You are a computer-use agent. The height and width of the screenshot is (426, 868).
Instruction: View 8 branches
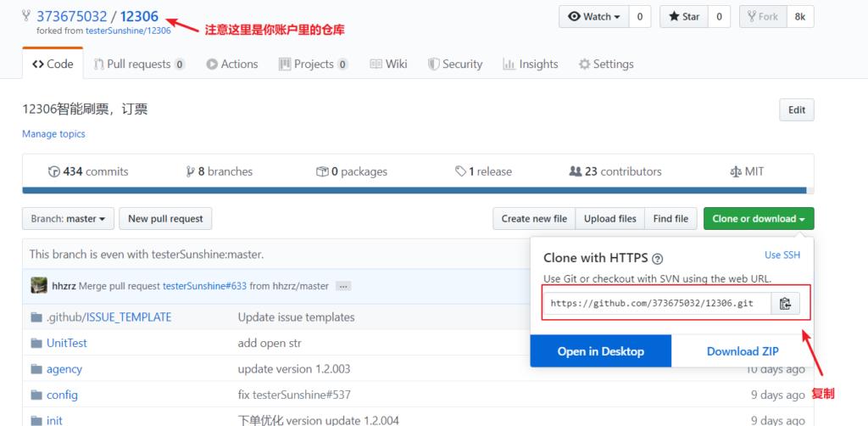click(220, 171)
